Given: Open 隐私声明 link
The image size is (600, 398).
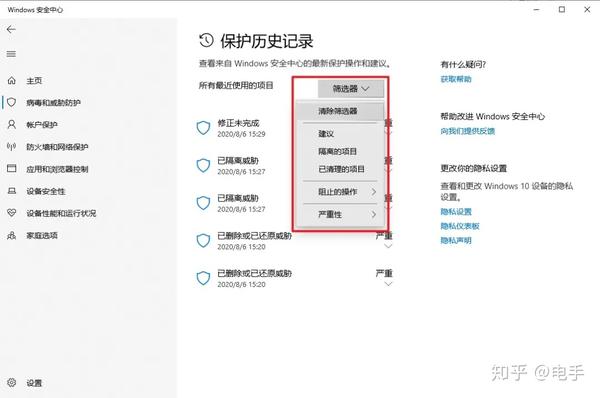Looking at the screenshot, I should click(x=456, y=241).
